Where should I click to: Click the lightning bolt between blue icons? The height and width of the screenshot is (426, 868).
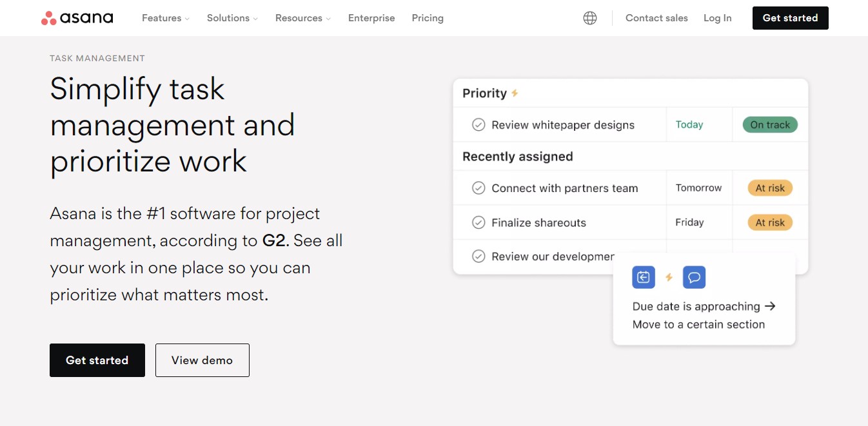click(669, 277)
